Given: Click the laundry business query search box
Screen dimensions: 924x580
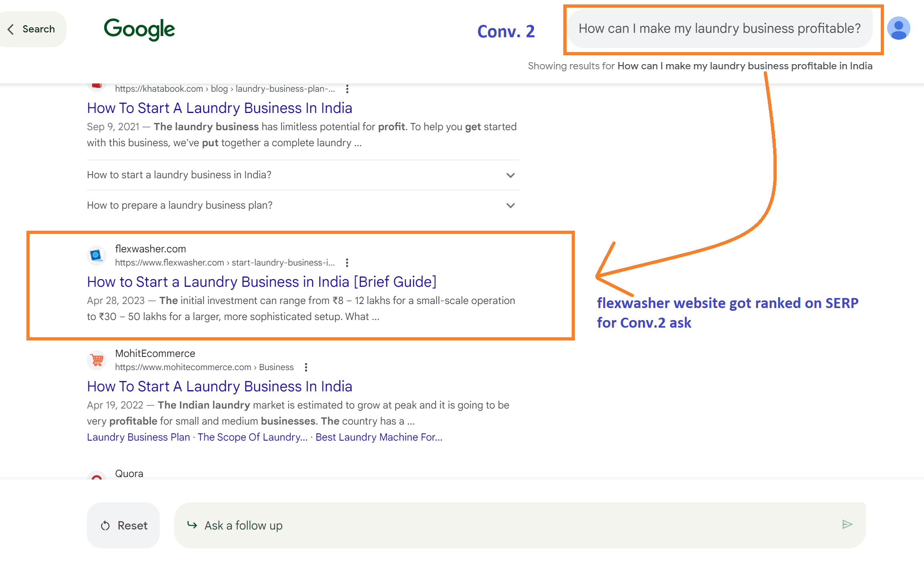Looking at the screenshot, I should pos(719,29).
